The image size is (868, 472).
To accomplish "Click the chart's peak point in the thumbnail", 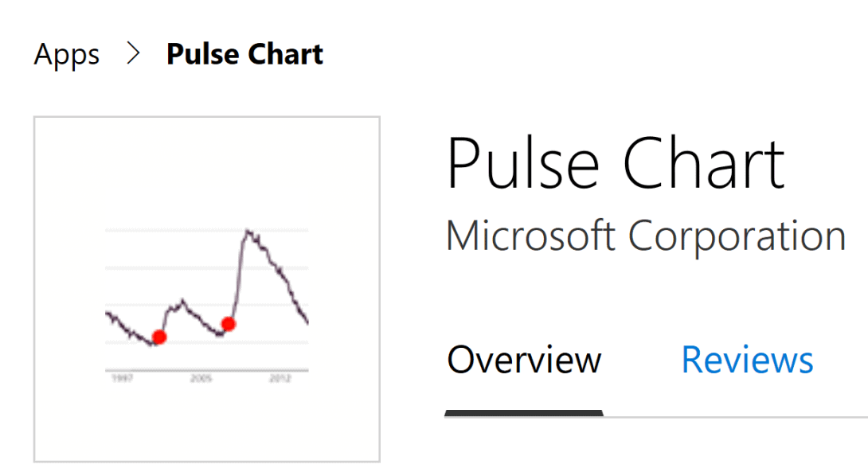I will pyautogui.click(x=248, y=228).
